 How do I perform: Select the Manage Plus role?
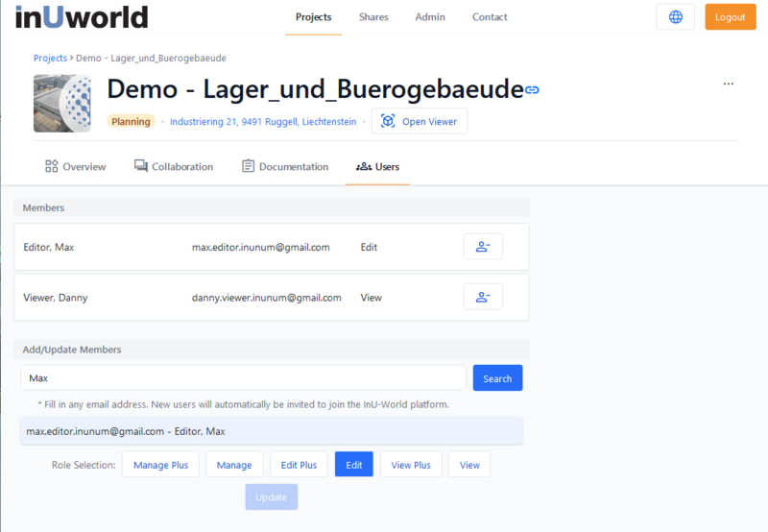coord(160,465)
